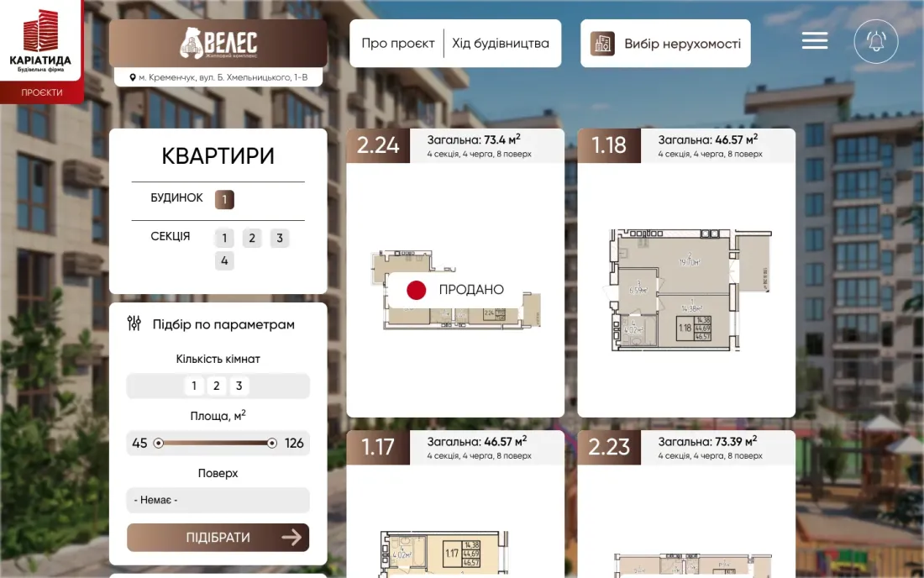This screenshot has width=924, height=578.
Task: Click the 1.17 apartment number badge
Action: 378,447
